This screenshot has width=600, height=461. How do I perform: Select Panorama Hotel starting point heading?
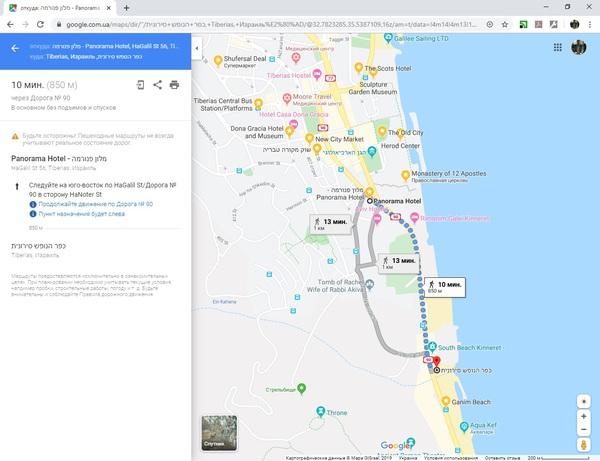point(59,158)
